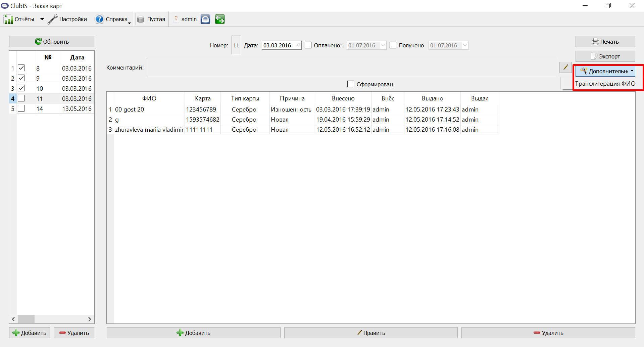Check the checkbox for order 11
The height and width of the screenshot is (347, 644).
click(21, 98)
